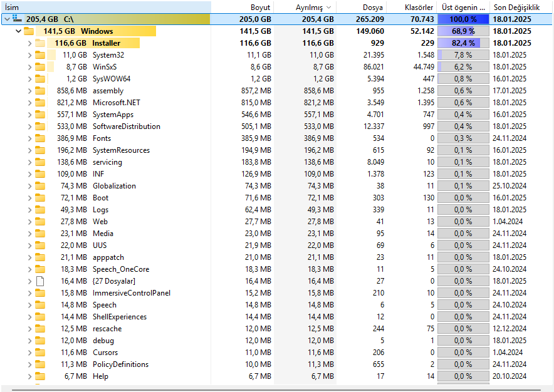This screenshot has width=554, height=392.
Task: Sort by the Üst ögenin column header
Action: [463, 7]
